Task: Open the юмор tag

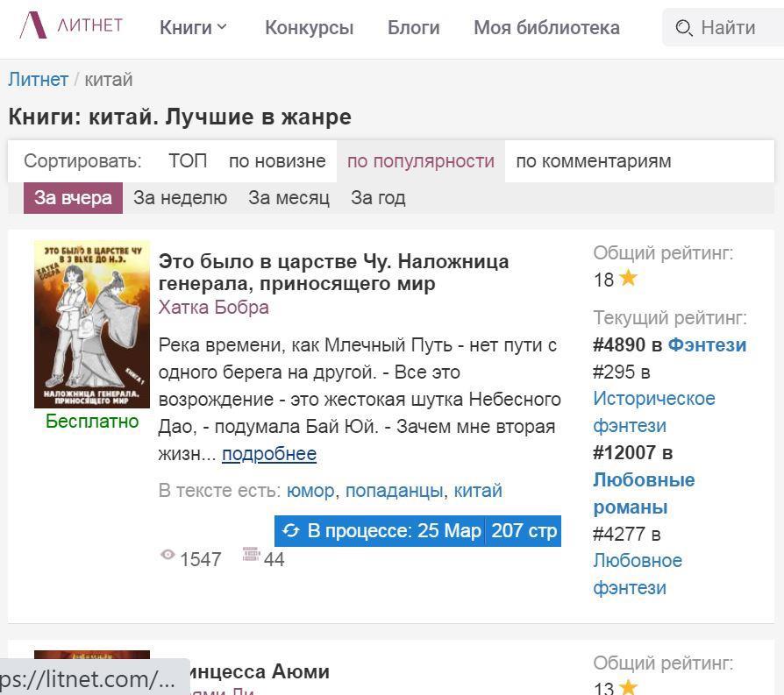Action: [x=310, y=491]
